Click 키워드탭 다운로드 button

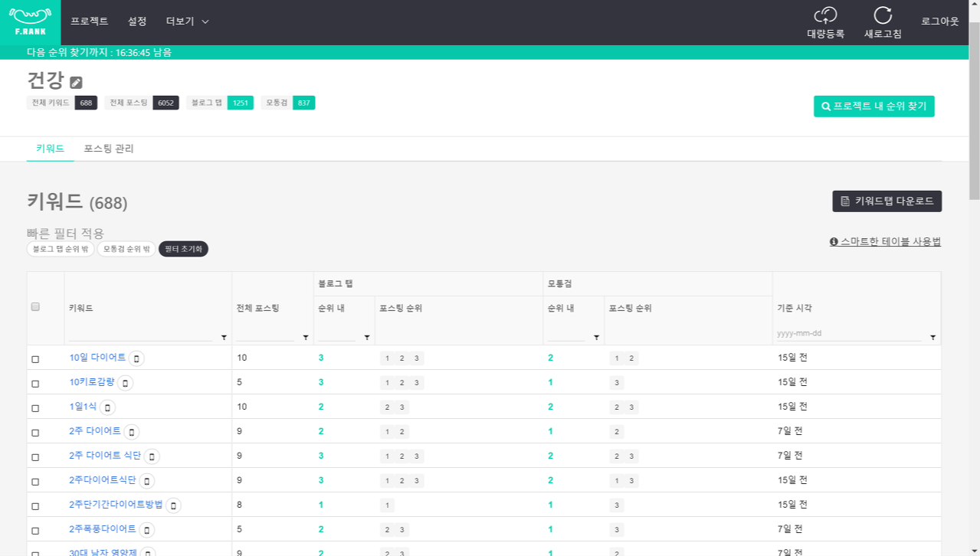pos(887,201)
